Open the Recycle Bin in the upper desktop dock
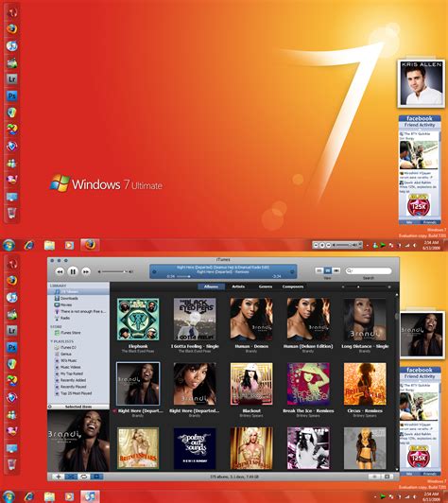Viewport: 448px width, 503px height. pos(12,213)
